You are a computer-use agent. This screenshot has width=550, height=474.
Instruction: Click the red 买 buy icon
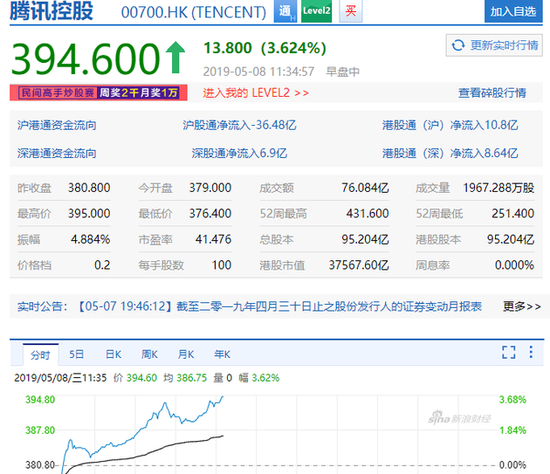coord(350,11)
